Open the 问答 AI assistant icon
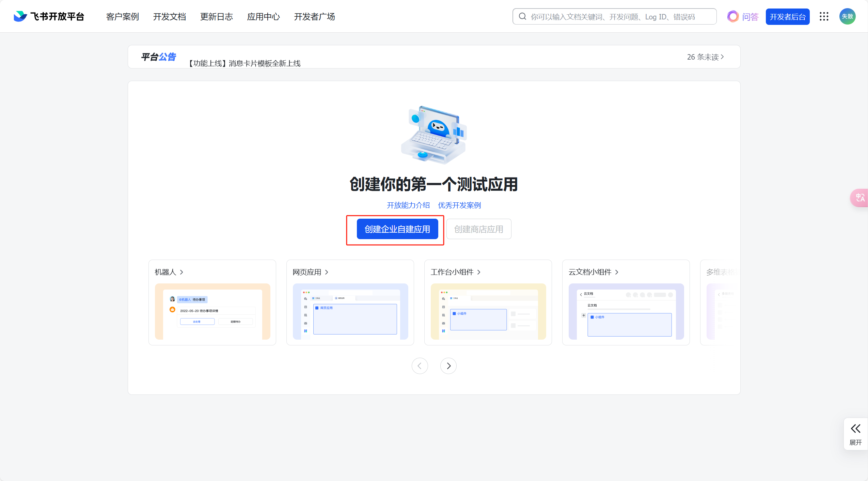 click(x=733, y=16)
